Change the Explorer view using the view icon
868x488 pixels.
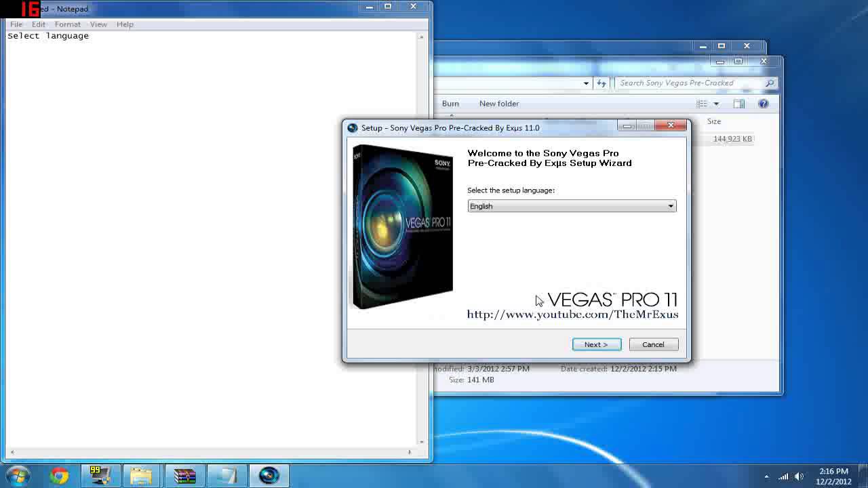tap(702, 104)
